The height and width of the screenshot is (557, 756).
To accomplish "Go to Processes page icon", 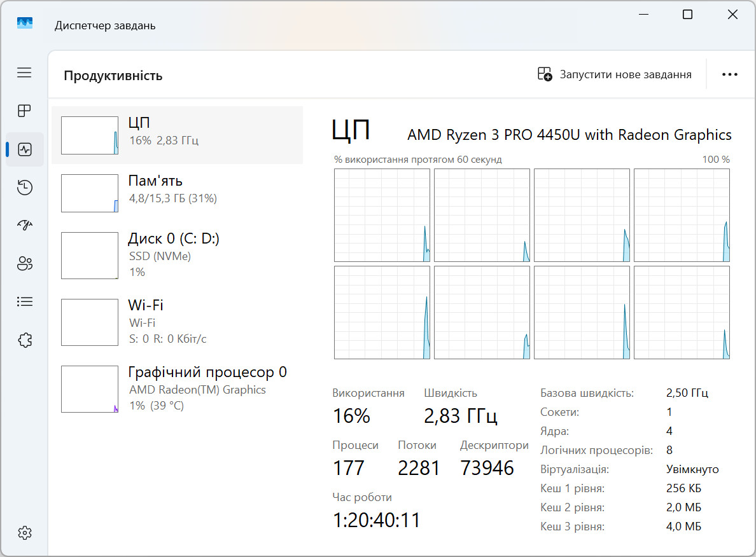I will [25, 111].
